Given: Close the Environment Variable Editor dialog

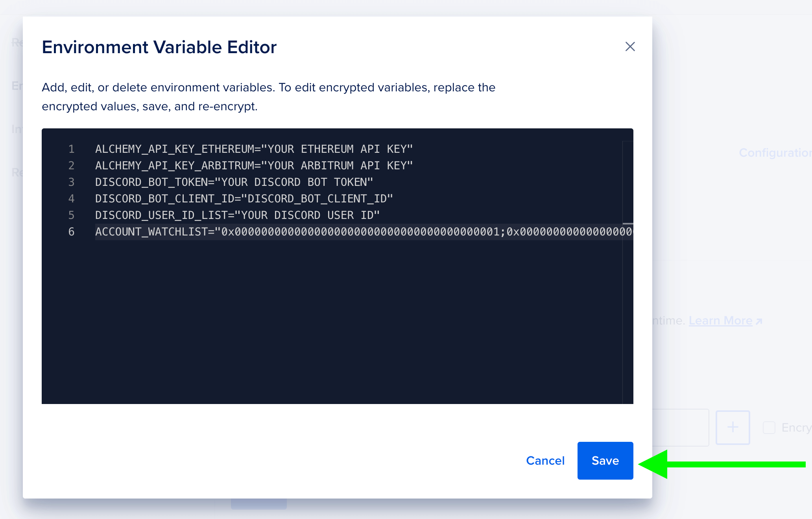Looking at the screenshot, I should [630, 46].
